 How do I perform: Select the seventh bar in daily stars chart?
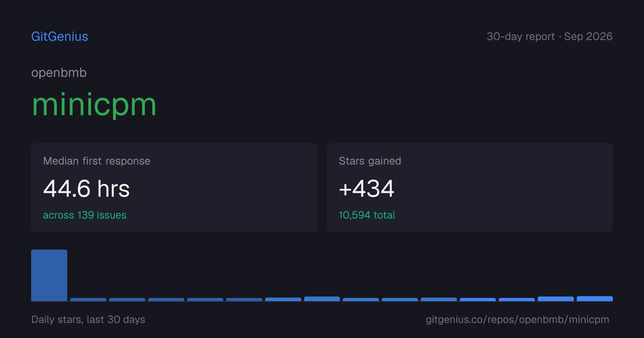tap(283, 299)
